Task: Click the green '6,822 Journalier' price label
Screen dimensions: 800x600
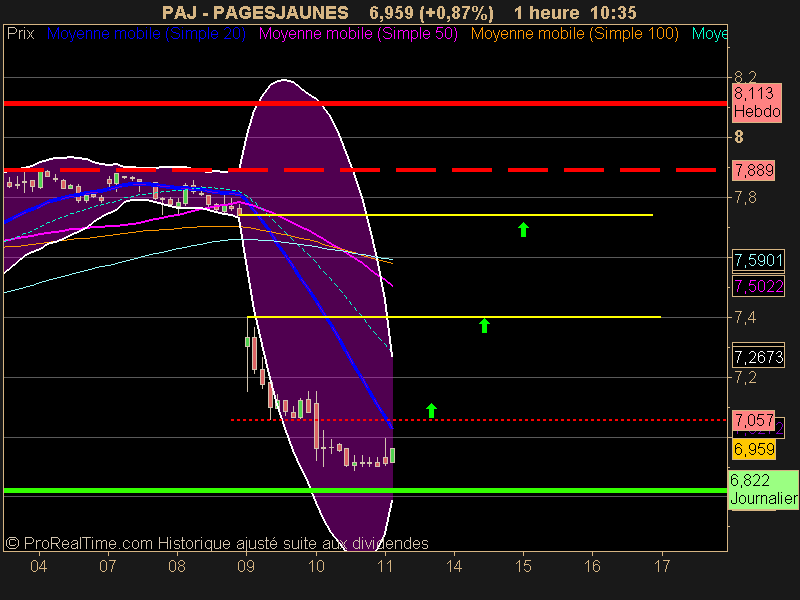Action: [x=763, y=489]
